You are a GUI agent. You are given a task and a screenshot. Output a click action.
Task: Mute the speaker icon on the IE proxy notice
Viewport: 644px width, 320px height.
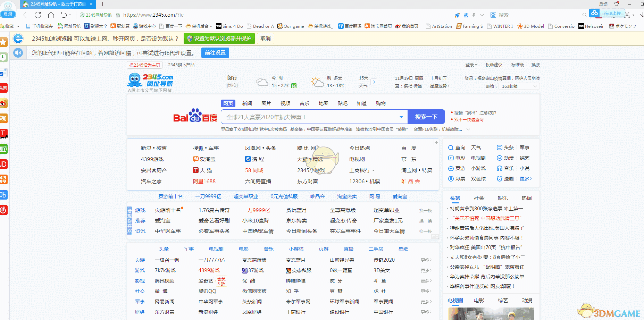[x=18, y=53]
